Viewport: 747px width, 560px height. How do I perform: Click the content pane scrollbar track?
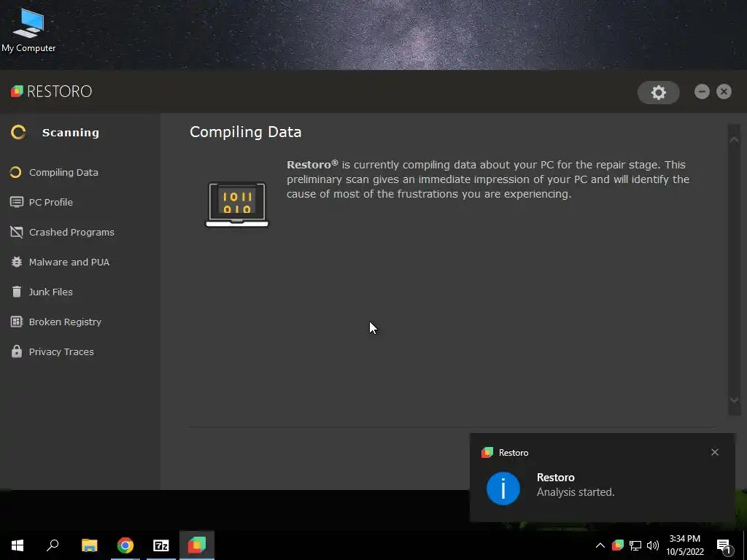(734, 270)
